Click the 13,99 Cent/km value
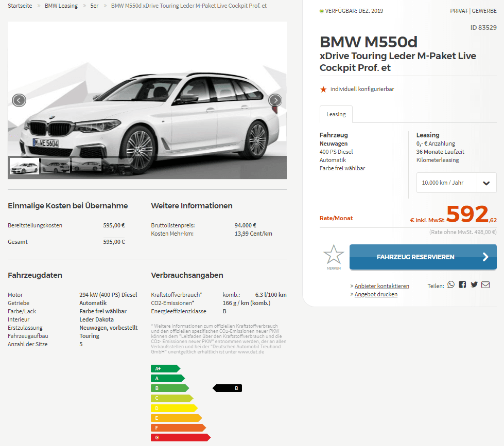This screenshot has height=446, width=504. (253, 234)
